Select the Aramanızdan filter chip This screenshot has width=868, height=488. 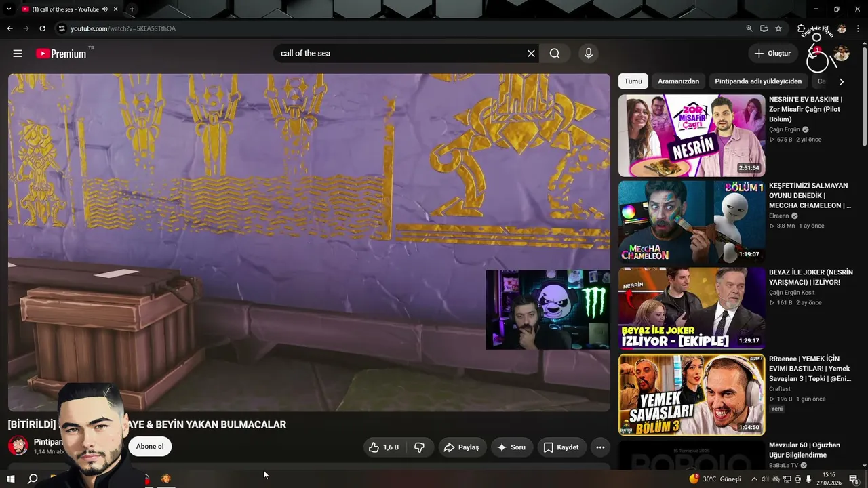(x=678, y=81)
